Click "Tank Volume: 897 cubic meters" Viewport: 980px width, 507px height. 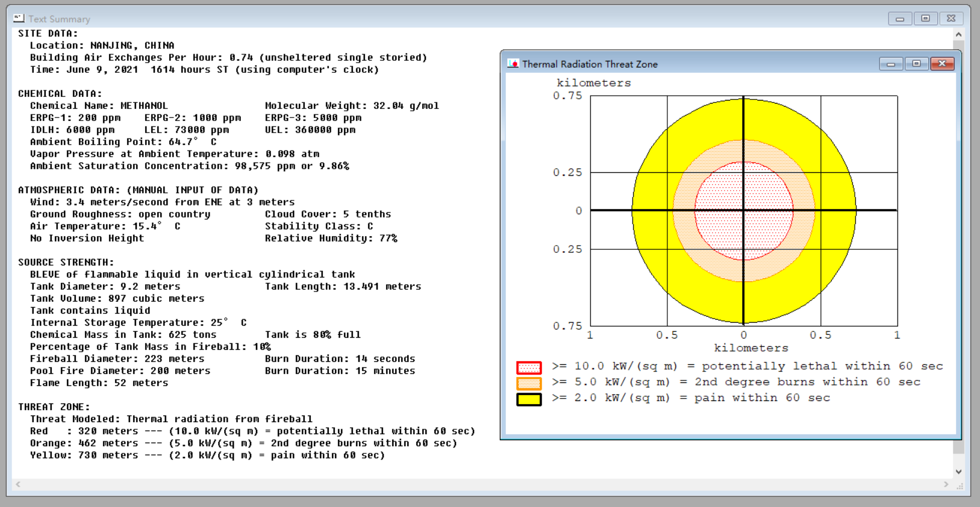pos(117,299)
